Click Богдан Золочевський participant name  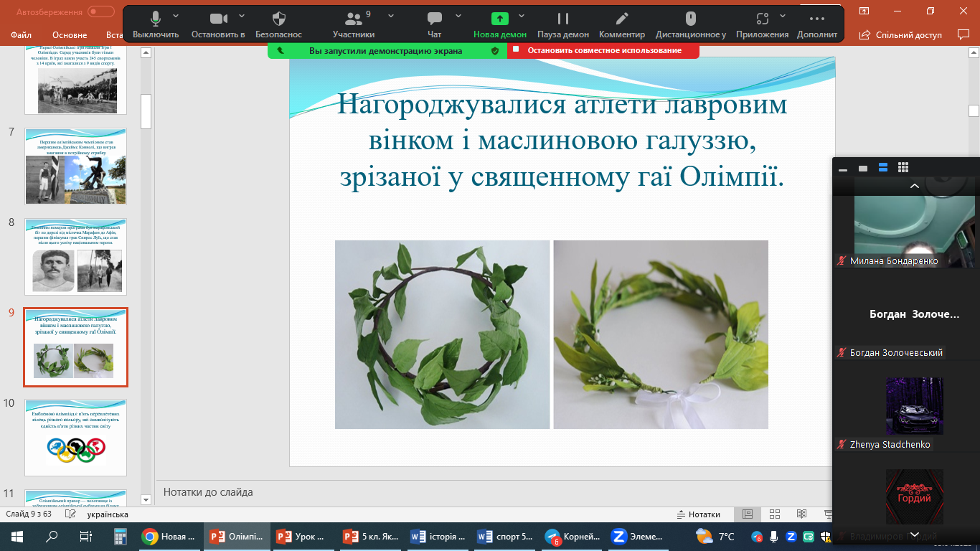(896, 352)
